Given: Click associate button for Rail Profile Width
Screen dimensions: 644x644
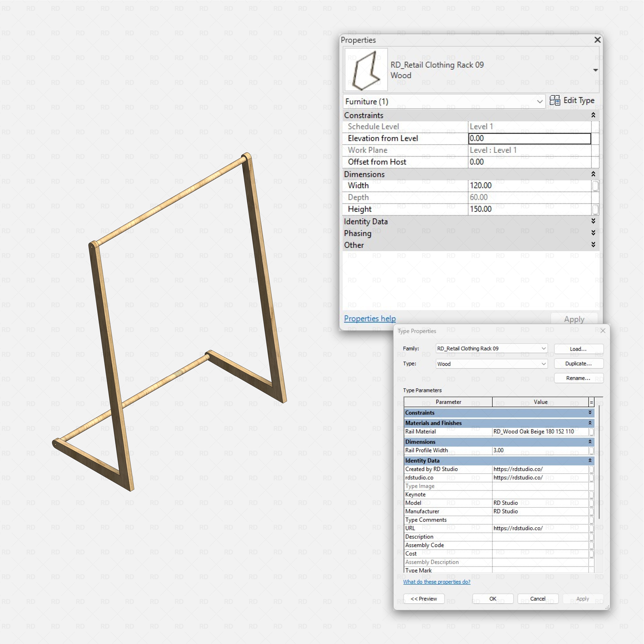Looking at the screenshot, I should [x=591, y=451].
